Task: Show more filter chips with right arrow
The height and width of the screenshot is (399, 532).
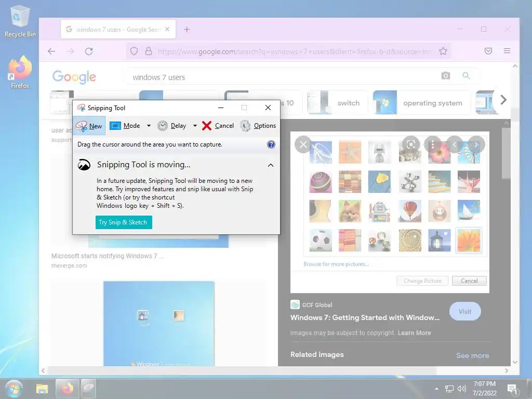Action: (x=503, y=100)
